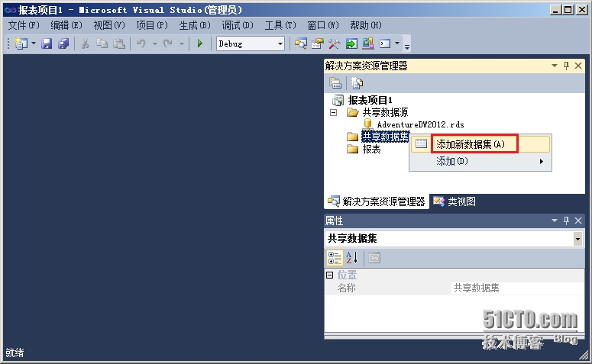Select the 共享数据集 folder
Viewport: 592px width, 364px height.
[x=386, y=137]
